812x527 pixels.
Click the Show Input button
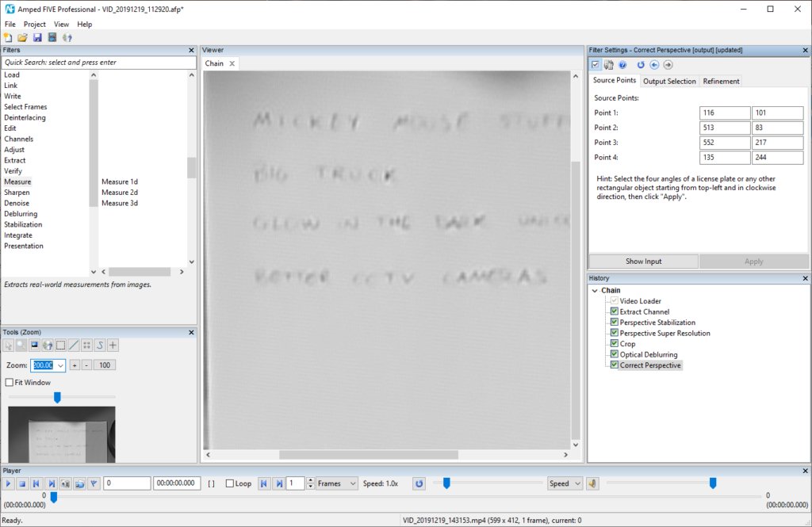644,262
